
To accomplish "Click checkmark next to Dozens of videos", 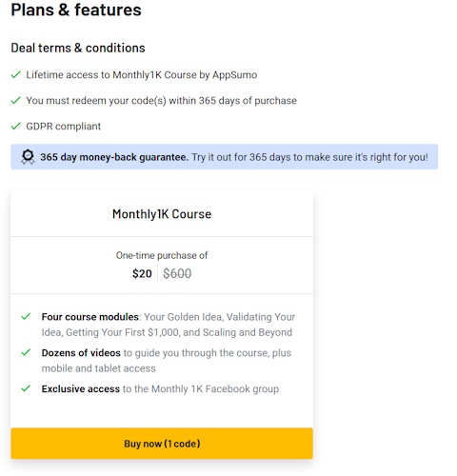I will click(26, 352).
